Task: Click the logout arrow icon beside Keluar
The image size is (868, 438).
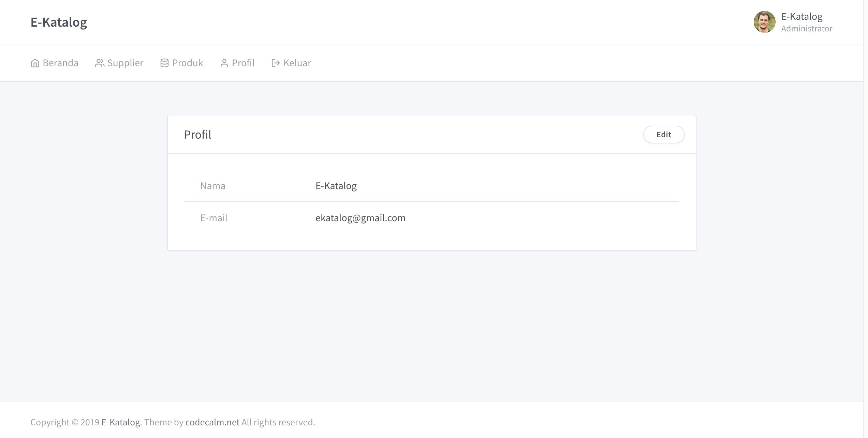Action: point(276,63)
